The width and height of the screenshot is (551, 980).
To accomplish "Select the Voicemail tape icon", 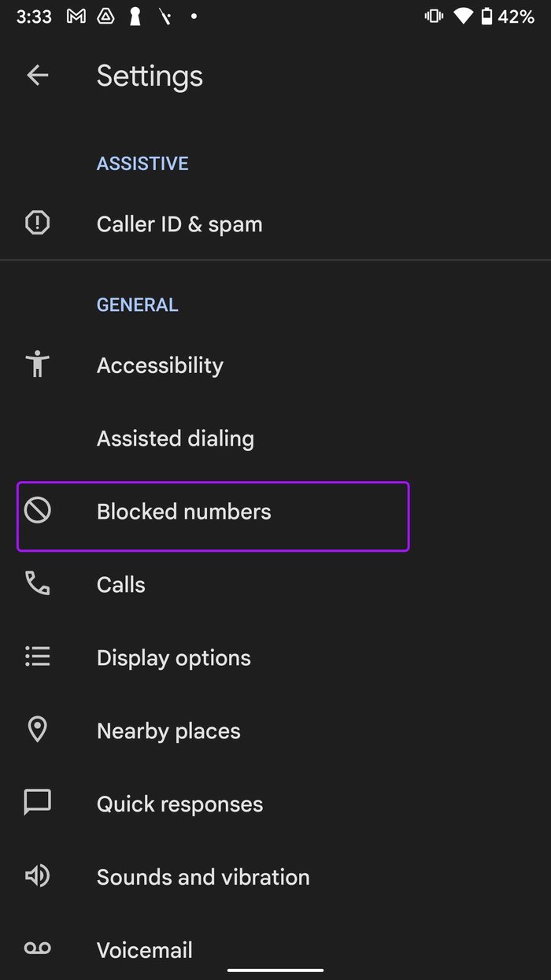I will pyautogui.click(x=37, y=949).
